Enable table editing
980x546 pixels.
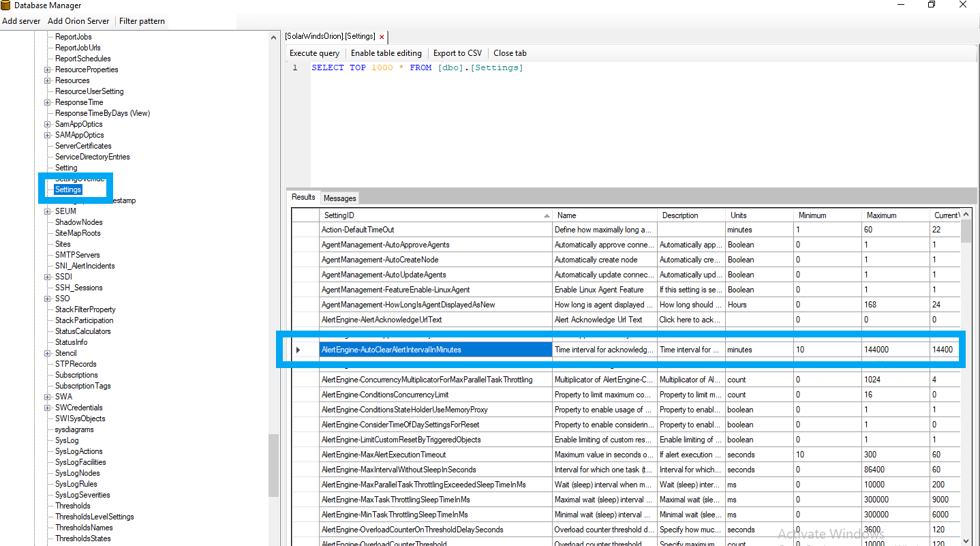[386, 52]
